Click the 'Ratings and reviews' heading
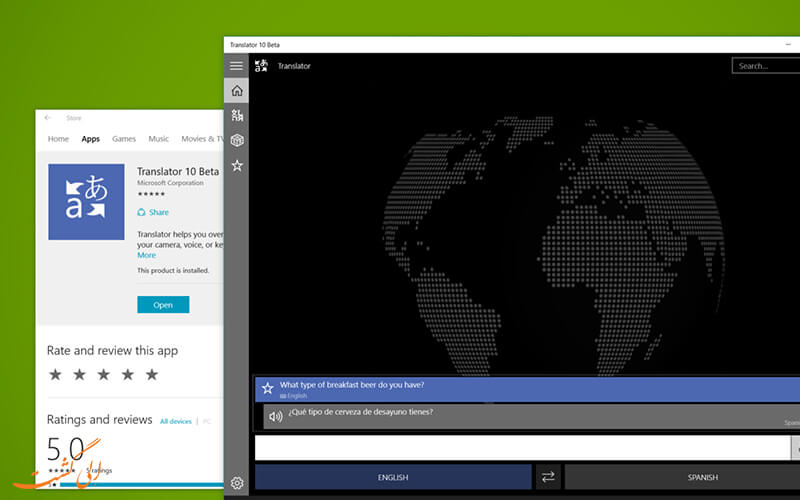800x500 pixels. point(99,419)
